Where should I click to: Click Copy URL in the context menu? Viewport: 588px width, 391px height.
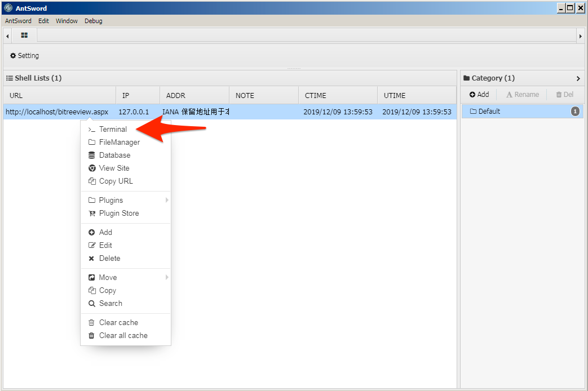(125, 181)
